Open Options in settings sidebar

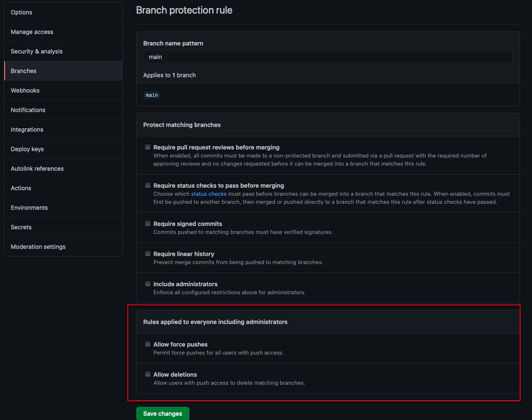(22, 12)
